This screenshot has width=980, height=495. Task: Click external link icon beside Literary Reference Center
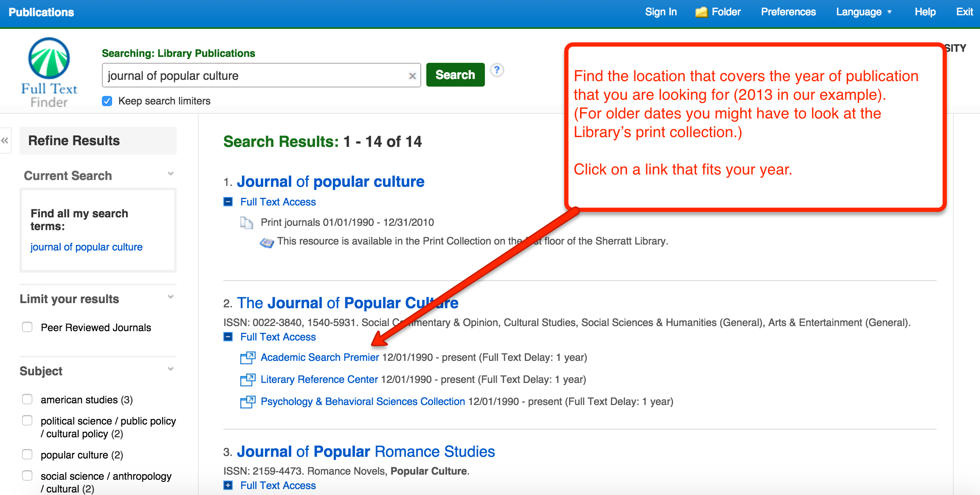(x=248, y=380)
